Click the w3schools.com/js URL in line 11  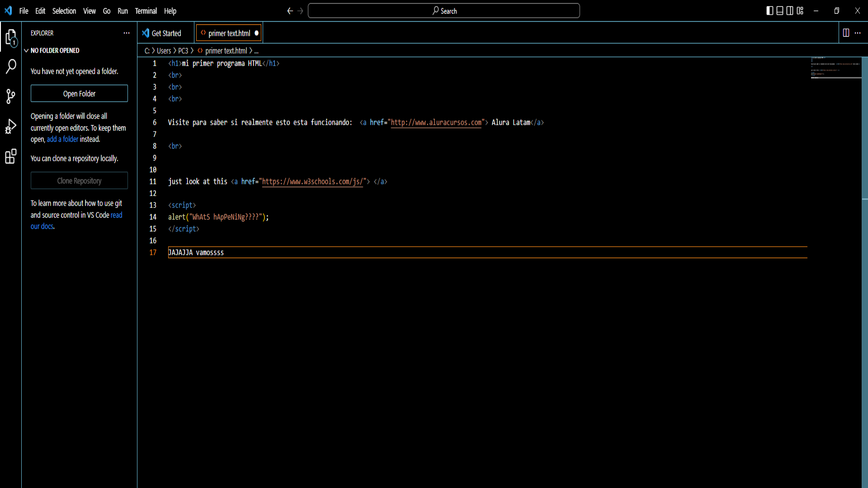point(312,182)
